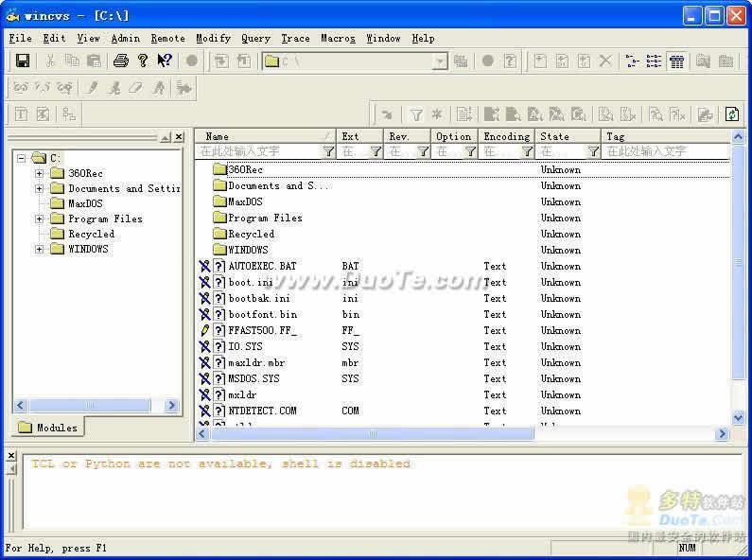Click the file list vertical scrollbar down arrow
Image resolution: width=752 pixels, height=560 pixels.
pos(738,417)
